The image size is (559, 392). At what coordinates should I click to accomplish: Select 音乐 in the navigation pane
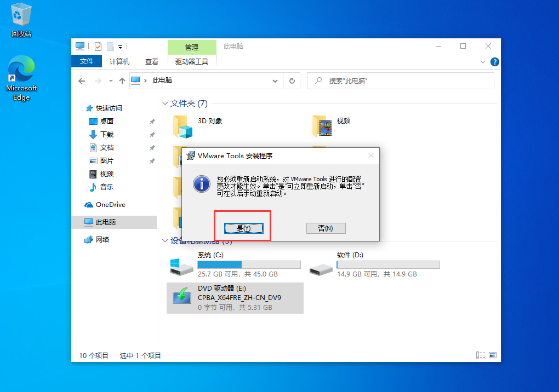107,187
